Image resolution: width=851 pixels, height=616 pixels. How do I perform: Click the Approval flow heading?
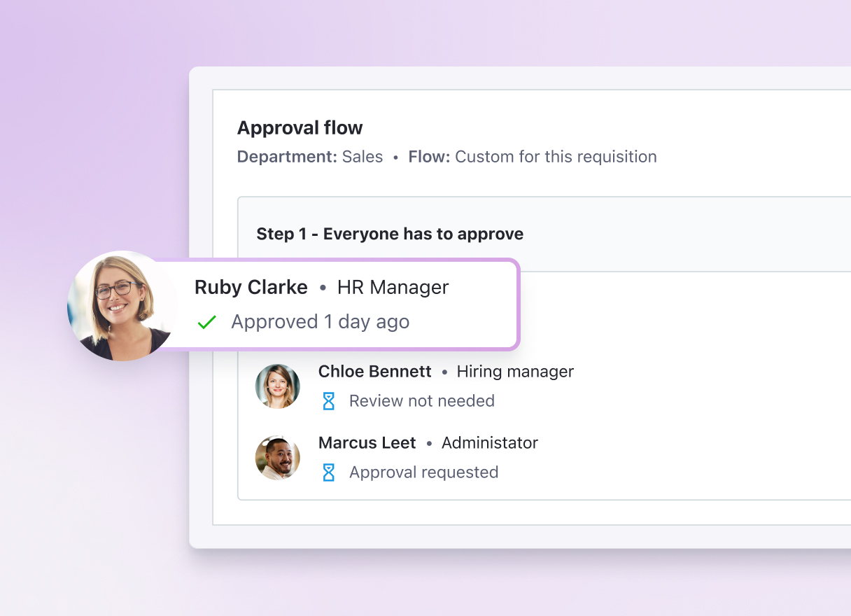[x=300, y=128]
